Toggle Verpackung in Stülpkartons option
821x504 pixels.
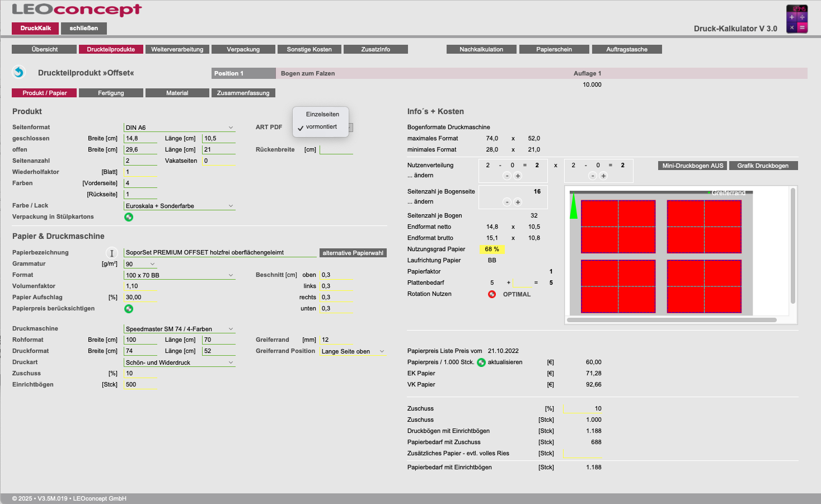point(129,217)
